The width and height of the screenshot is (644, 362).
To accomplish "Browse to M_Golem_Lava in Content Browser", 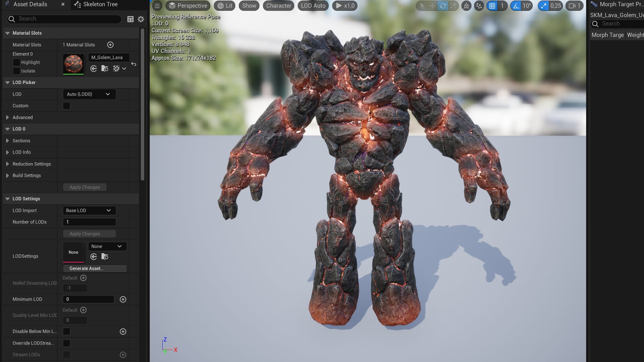I will point(105,68).
